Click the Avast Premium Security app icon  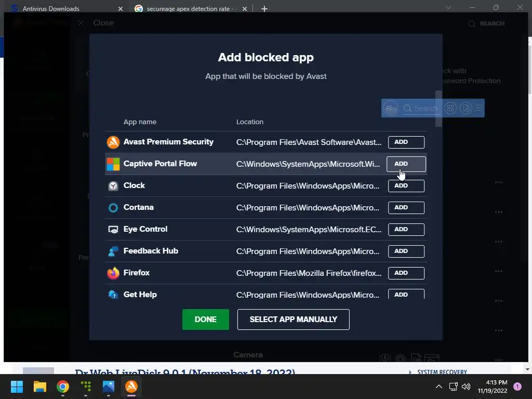click(x=113, y=142)
